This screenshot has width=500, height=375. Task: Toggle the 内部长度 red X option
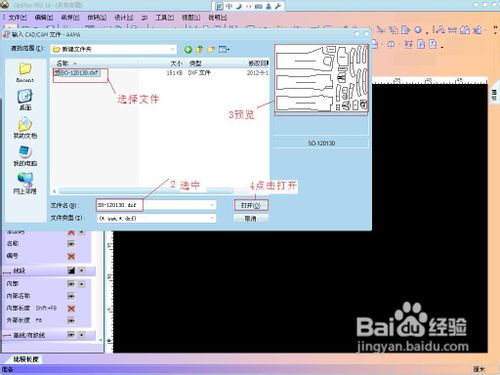[x=71, y=308]
